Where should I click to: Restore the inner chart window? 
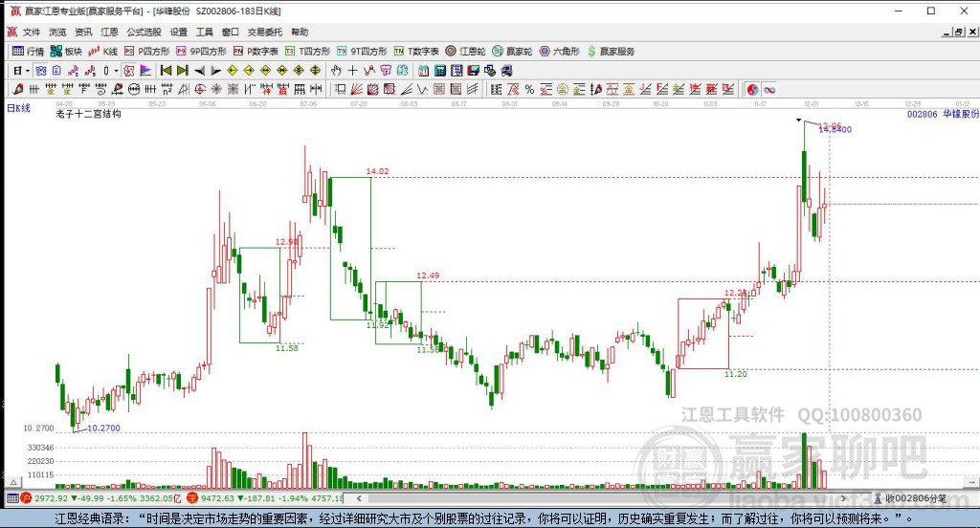point(959,32)
